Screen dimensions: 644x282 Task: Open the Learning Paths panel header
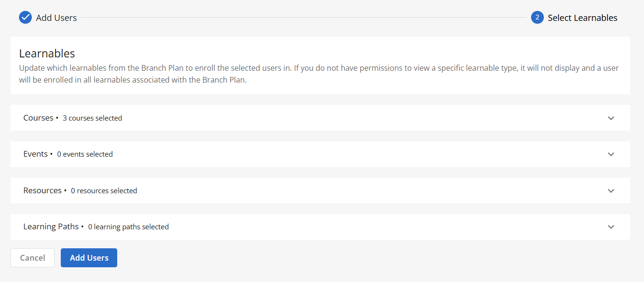[320, 227]
